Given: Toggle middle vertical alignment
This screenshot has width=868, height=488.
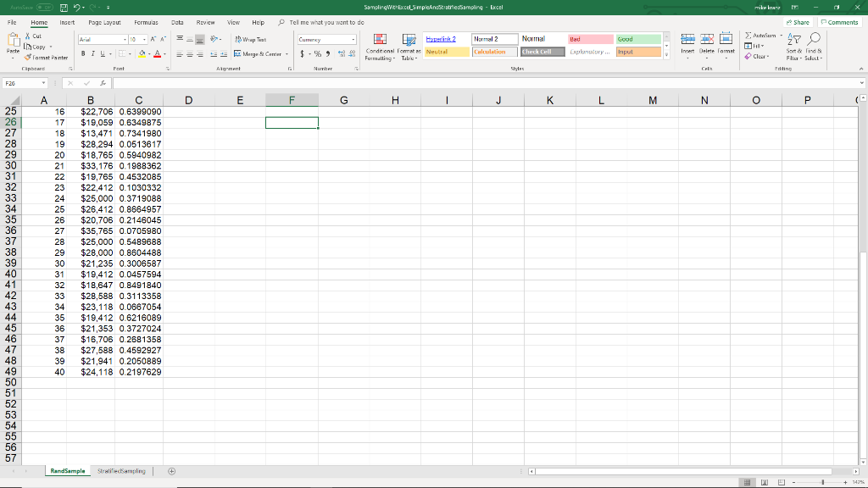Looking at the screenshot, I should coord(190,39).
